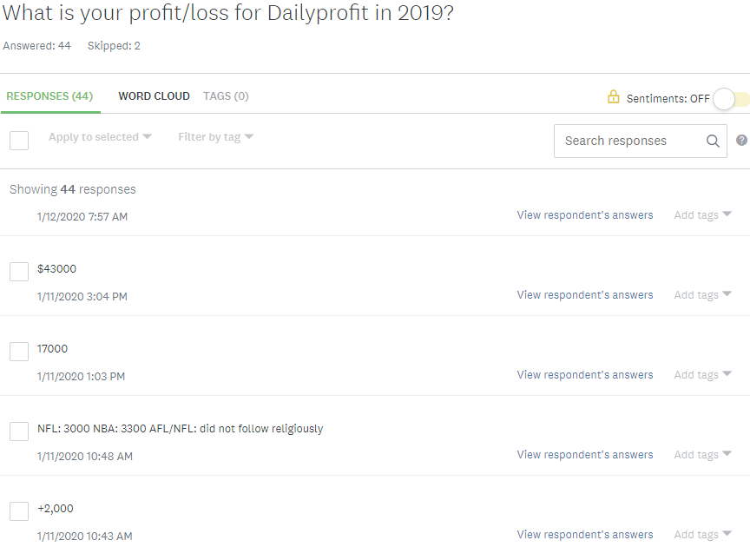View respondent's answers for the 10:48 AM response
This screenshot has width=750, height=560.
pos(585,455)
